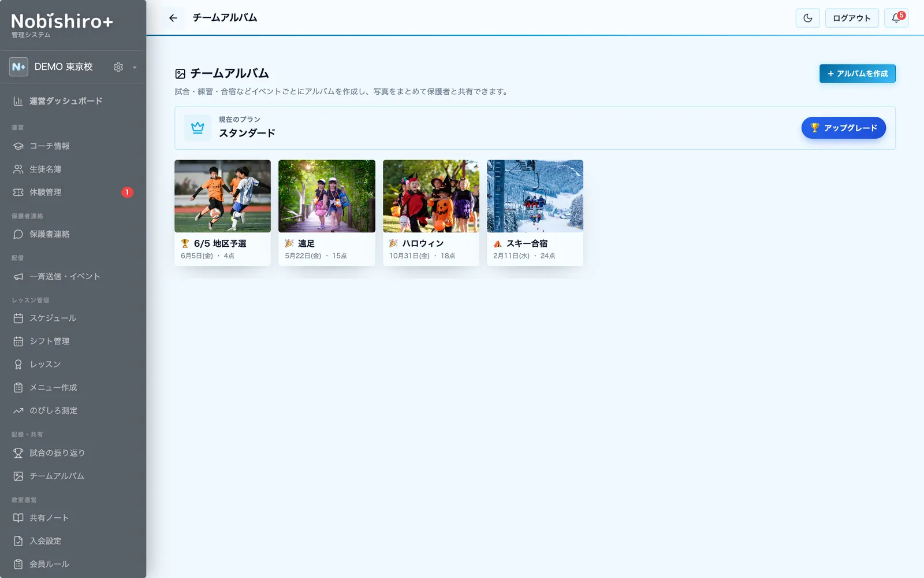Click the Nobishiro+ logo
The height and width of the screenshot is (578, 924).
point(62,22)
